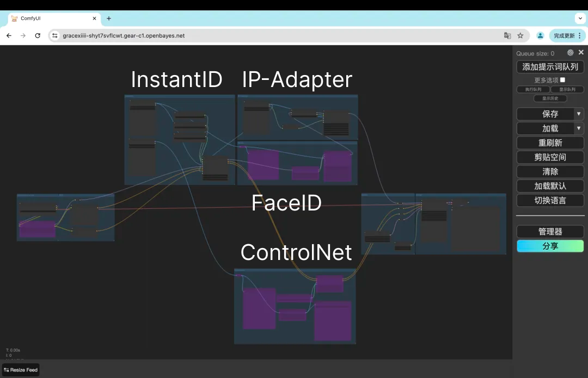The height and width of the screenshot is (378, 588).
Task: Click the FaceID label on the canvas
Action: point(286,203)
